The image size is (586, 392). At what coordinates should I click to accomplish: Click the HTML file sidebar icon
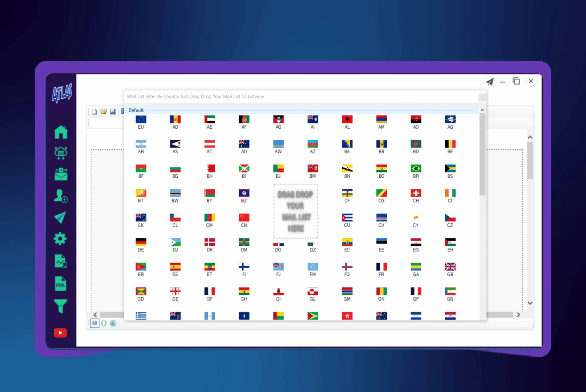tap(60, 284)
